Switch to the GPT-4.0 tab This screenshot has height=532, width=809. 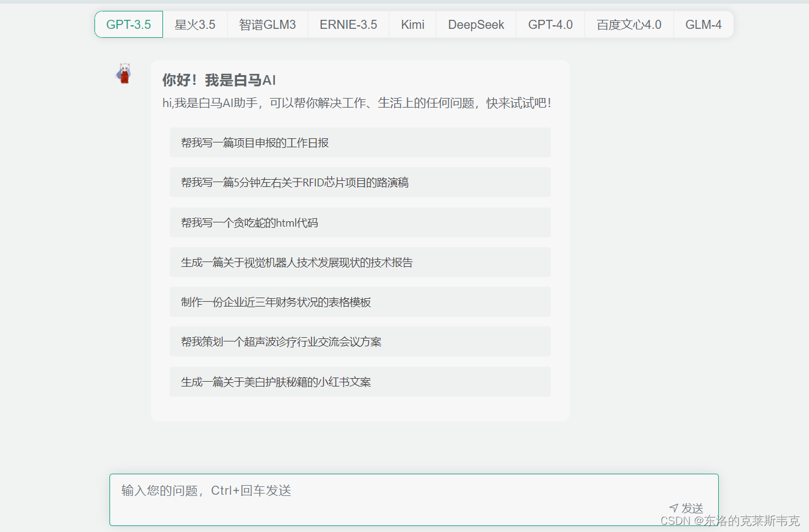point(550,25)
